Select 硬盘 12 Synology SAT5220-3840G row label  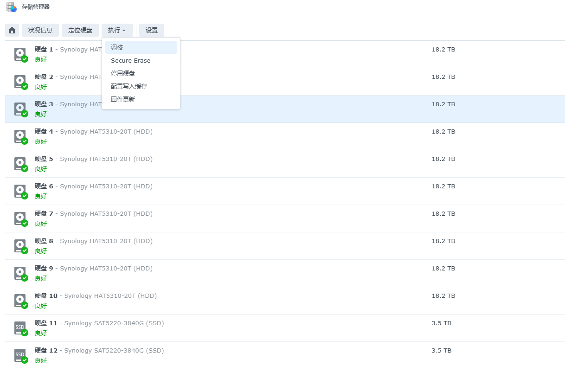(99, 351)
